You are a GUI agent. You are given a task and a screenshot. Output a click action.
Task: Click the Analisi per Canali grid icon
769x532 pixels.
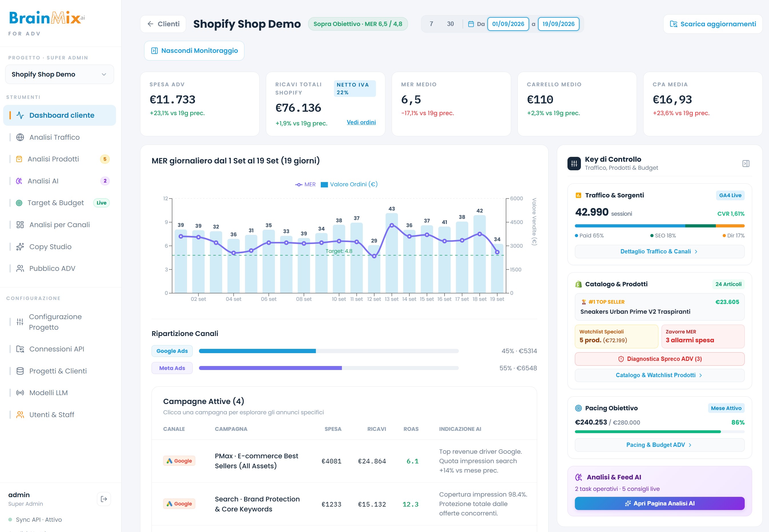click(20, 225)
